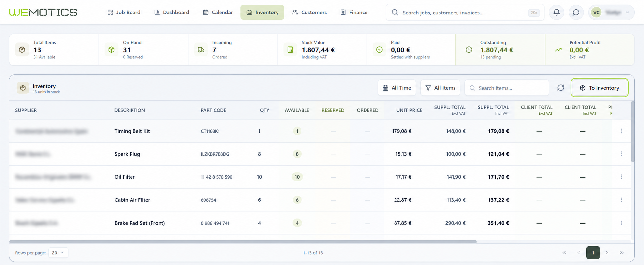Open row menu for Spark Plug
Viewport: 644px width, 265px height.
pyautogui.click(x=622, y=154)
